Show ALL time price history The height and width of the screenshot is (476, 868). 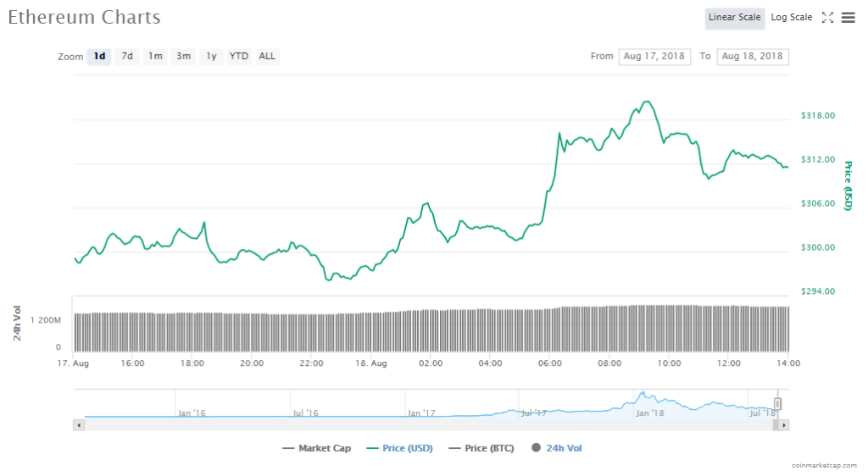[267, 57]
